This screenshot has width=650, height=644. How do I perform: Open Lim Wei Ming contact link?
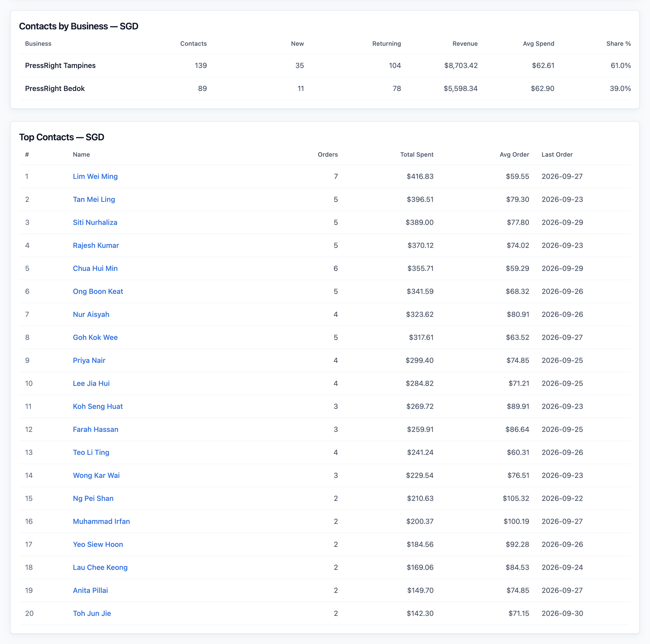pos(95,176)
